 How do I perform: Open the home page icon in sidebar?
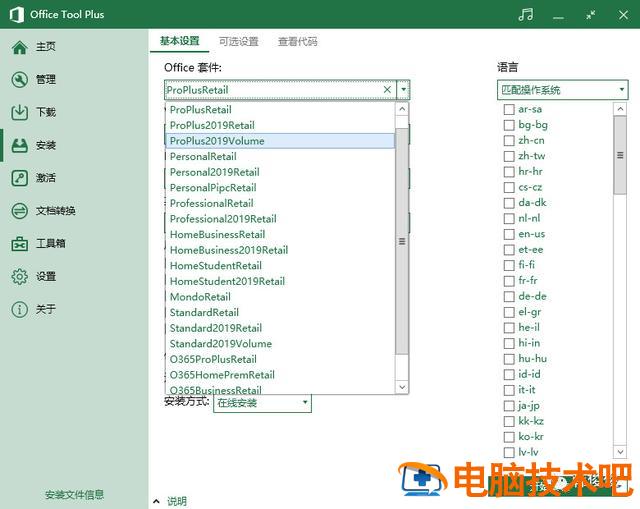pos(19,47)
